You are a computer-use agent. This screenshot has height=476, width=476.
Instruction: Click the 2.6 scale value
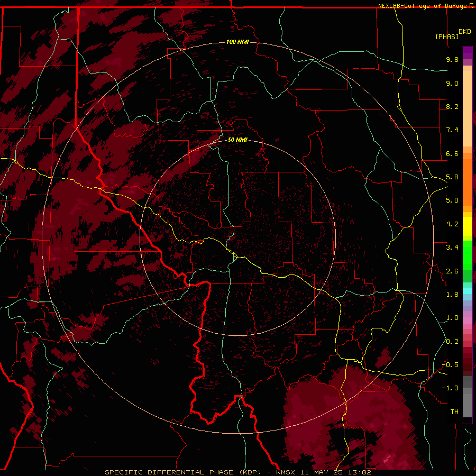click(x=452, y=271)
